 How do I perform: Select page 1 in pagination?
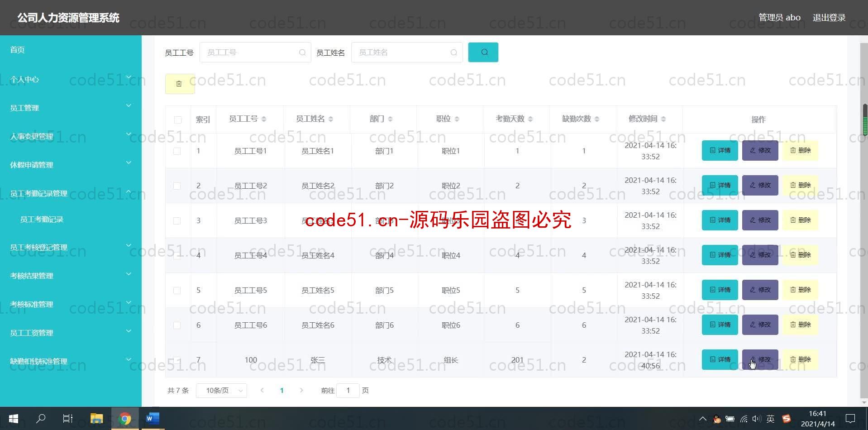pyautogui.click(x=281, y=390)
